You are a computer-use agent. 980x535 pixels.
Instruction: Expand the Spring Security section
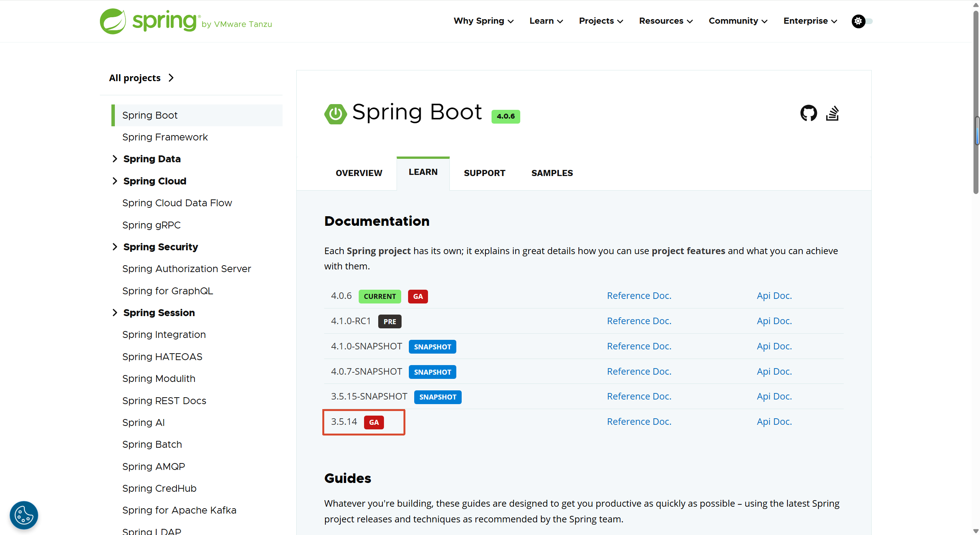[115, 247]
